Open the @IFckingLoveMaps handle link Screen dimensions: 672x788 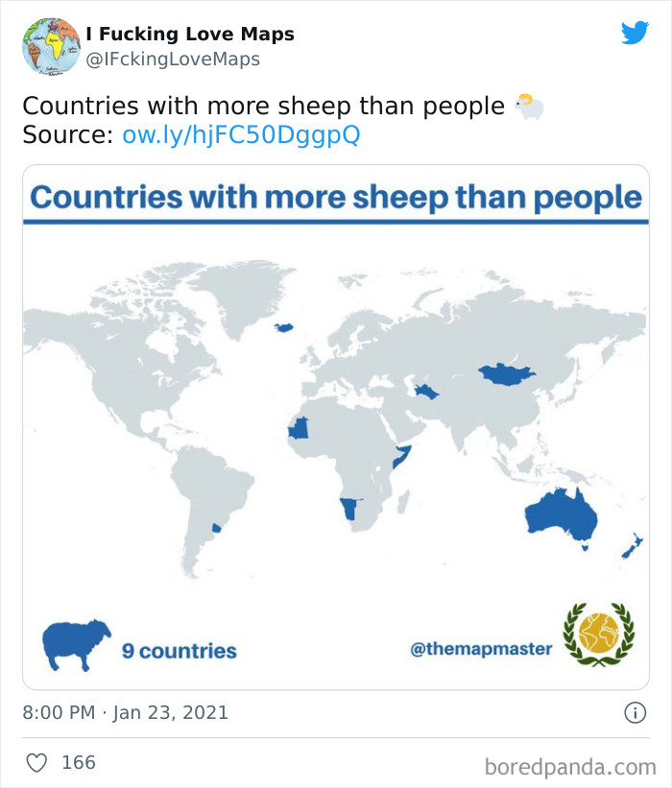173,60
